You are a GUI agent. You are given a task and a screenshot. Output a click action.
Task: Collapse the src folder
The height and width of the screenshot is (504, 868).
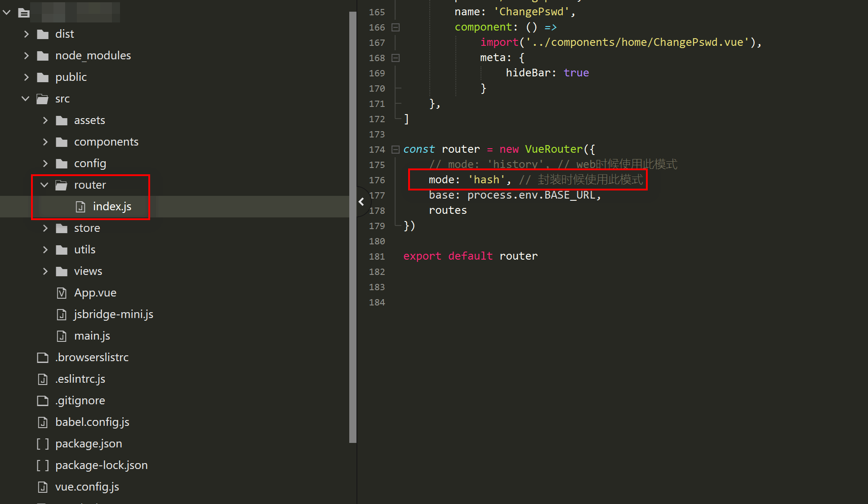25,98
